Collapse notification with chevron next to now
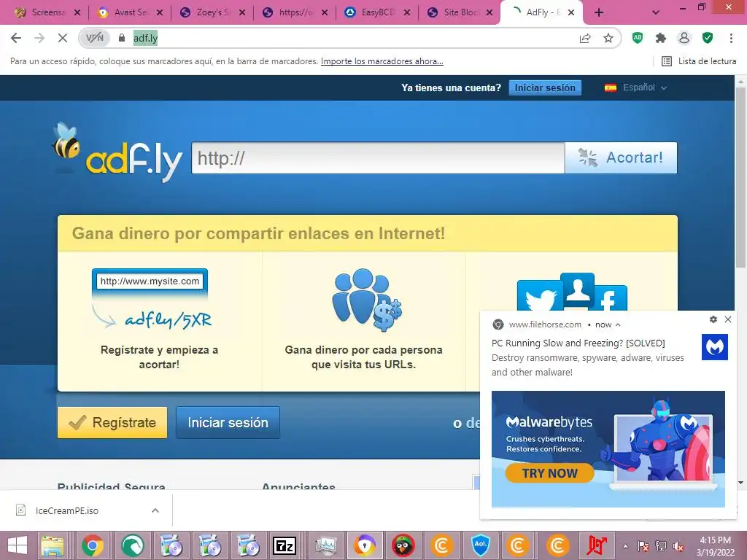The image size is (747, 560). coord(618,324)
